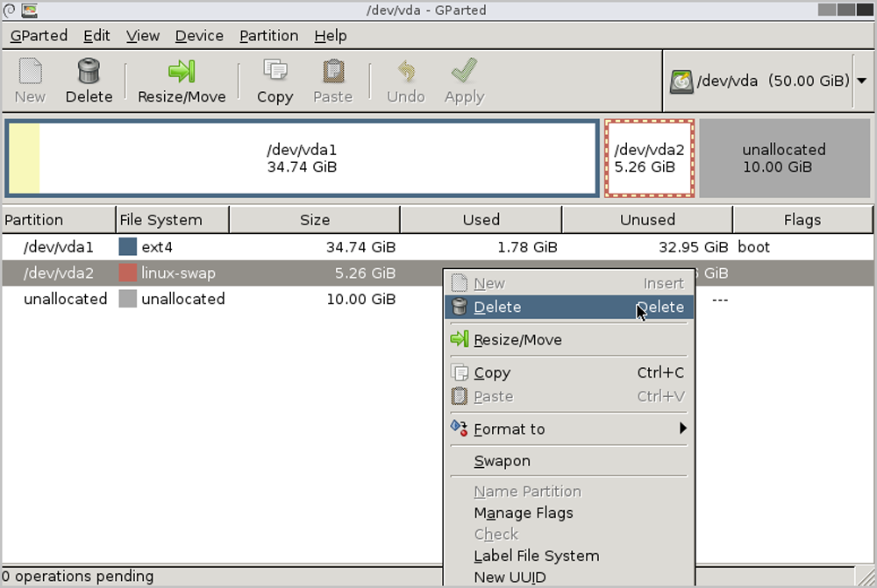877x588 pixels.
Task: Click the Apply checkmark toolbar icon
Action: pos(464,71)
